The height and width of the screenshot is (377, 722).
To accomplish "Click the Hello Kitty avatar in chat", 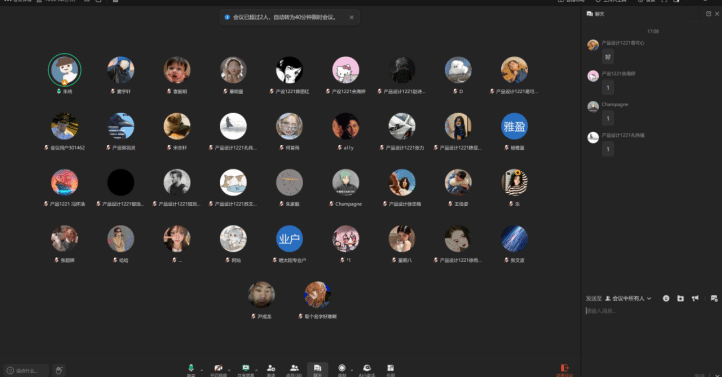I will click(x=593, y=75).
